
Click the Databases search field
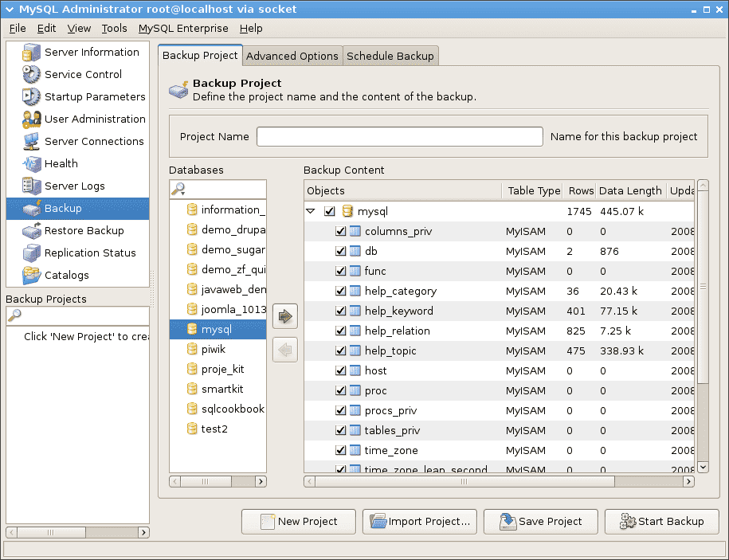(x=218, y=189)
